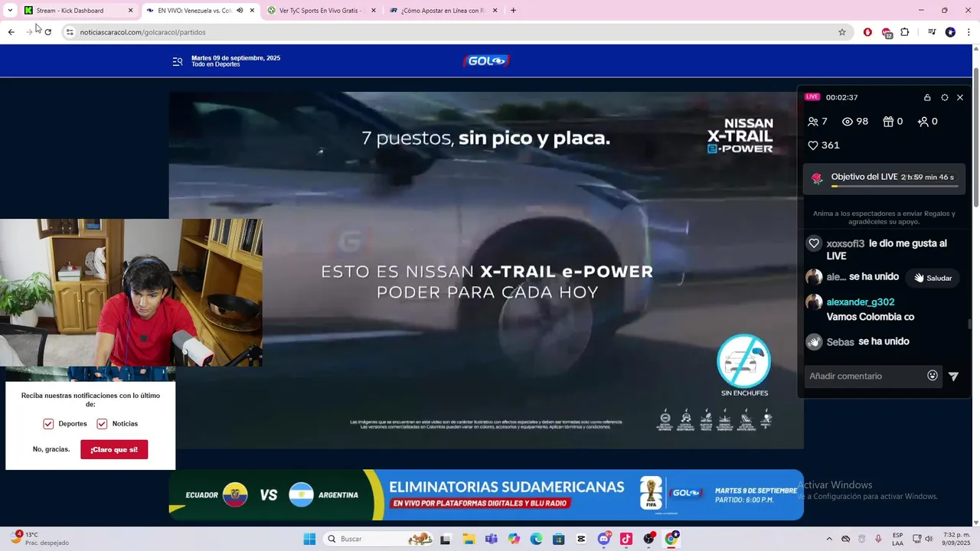The image size is (980, 551).
Task: Click the microphone tray icon
Action: (878, 539)
